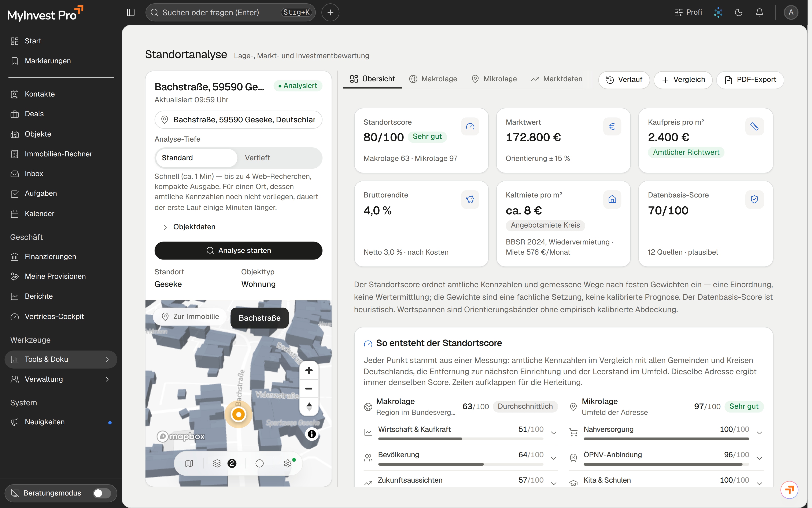This screenshot has height=508, width=812.
Task: Open the user avatar A menu
Action: tap(791, 12)
